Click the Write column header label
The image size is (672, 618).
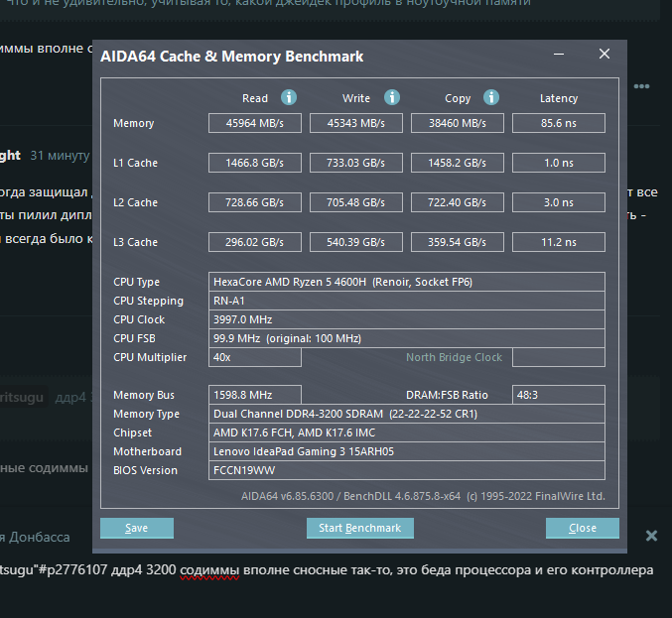(x=356, y=98)
